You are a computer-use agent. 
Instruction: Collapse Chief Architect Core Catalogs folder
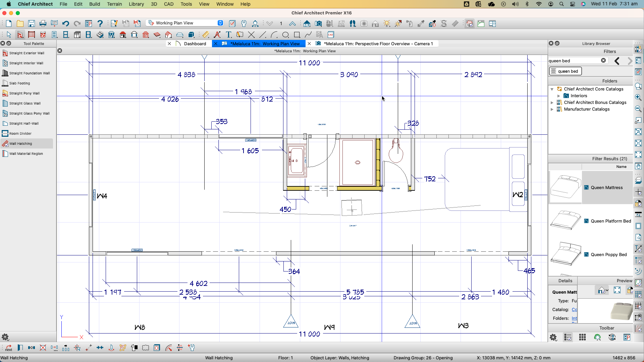click(x=552, y=89)
